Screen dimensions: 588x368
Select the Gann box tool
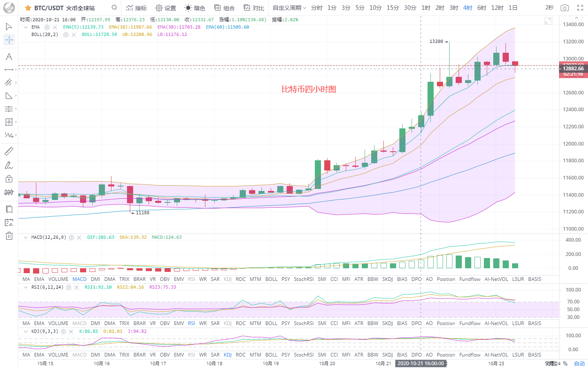tap(9, 122)
